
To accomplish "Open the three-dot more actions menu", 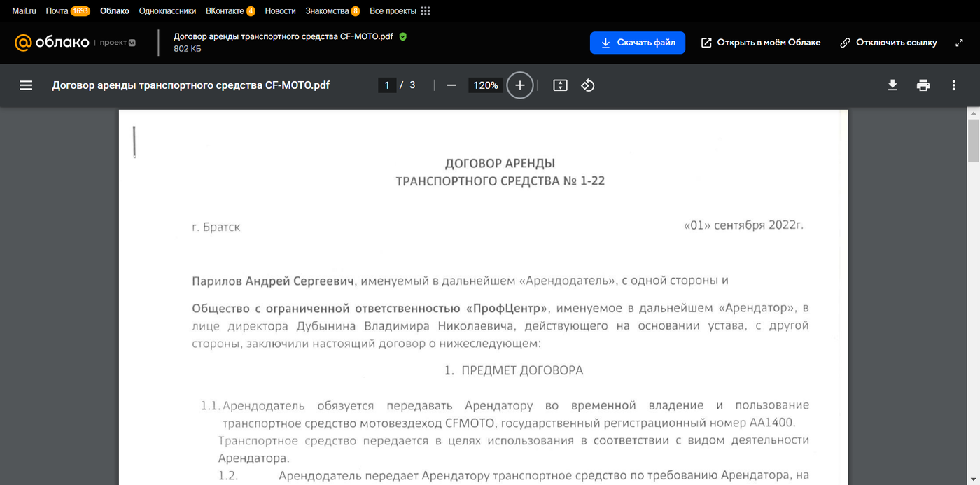I will (x=953, y=85).
